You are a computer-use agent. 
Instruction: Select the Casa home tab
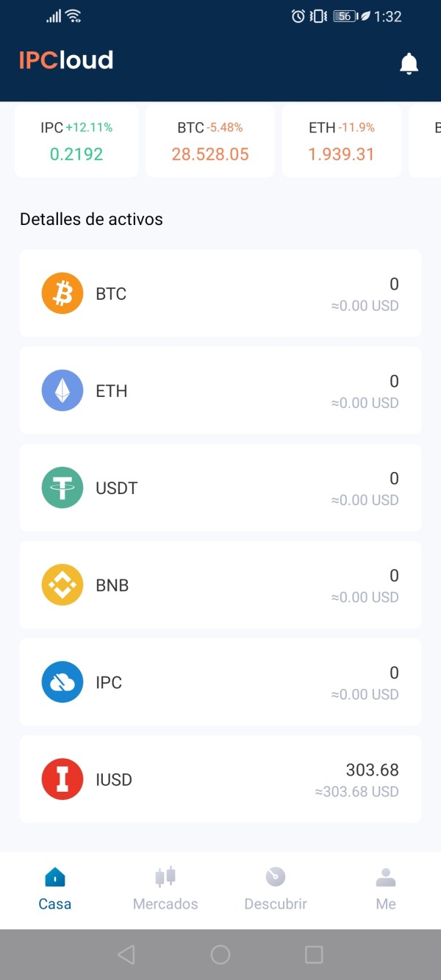tap(55, 888)
